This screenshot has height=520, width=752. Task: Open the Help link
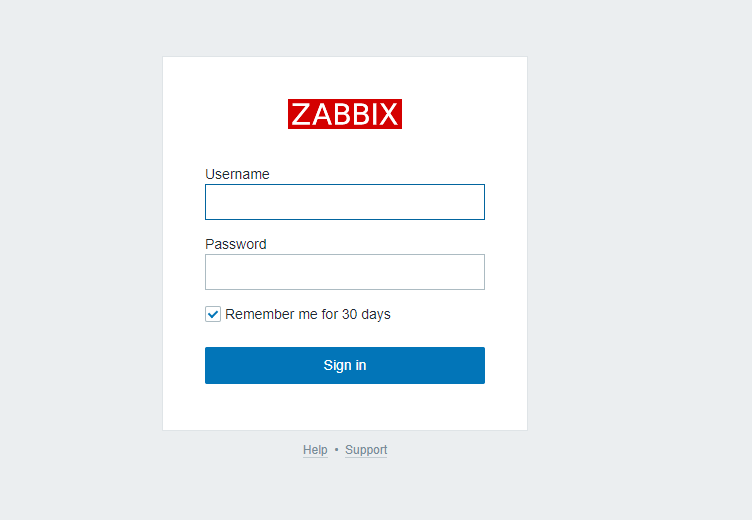click(315, 450)
